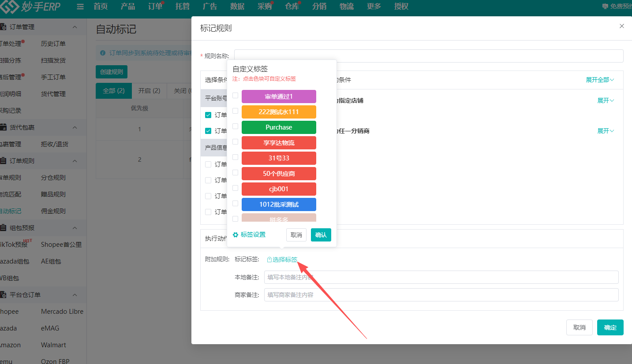Expand the 指定店铺 condition row

pyautogui.click(x=606, y=100)
